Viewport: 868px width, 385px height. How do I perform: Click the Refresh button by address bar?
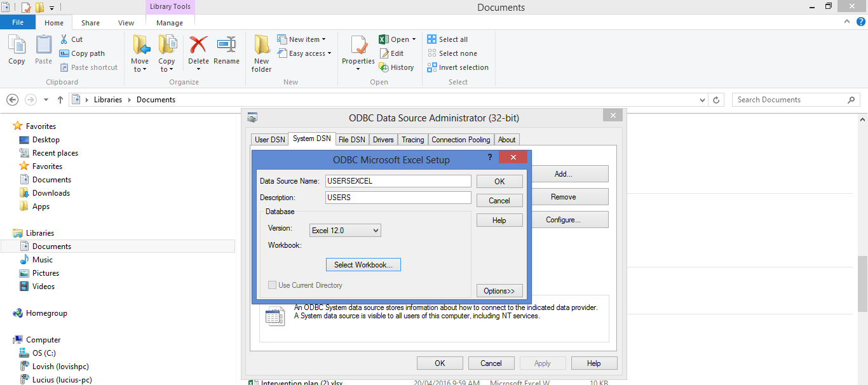[x=717, y=100]
